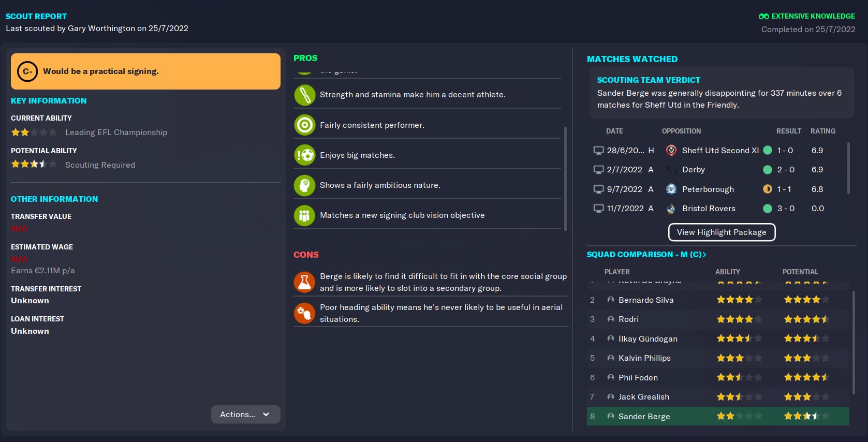
Task: Sort squad comparison by Ability column
Action: 728,272
